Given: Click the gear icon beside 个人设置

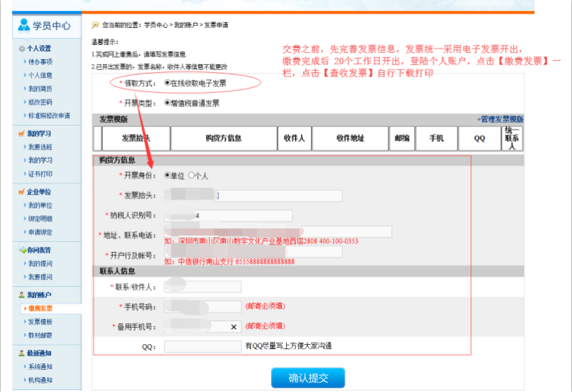Looking at the screenshot, I should click(21, 49).
